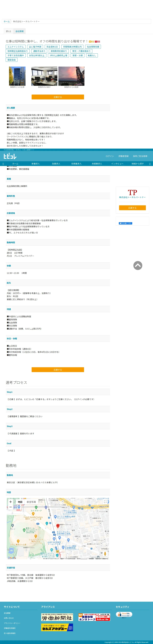The image size is (153, 644).
Task: Click the 応募する button above 選考プロセス
Action: tap(58, 370)
